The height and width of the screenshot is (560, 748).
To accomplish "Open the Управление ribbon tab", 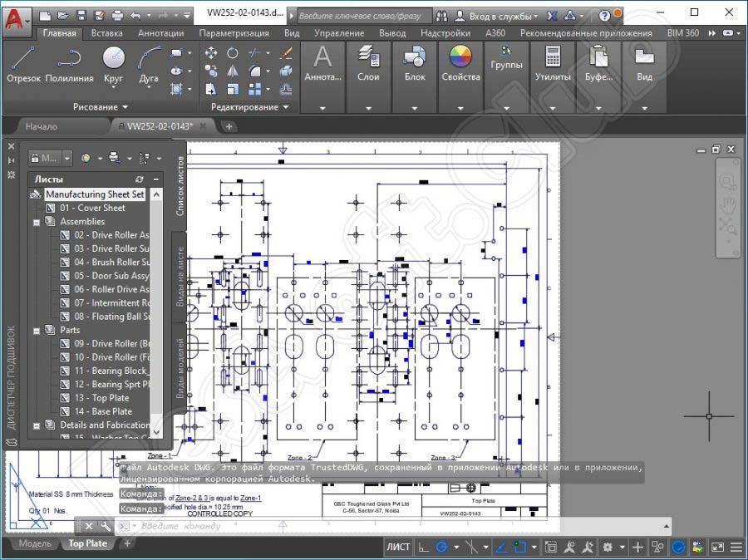I will pyautogui.click(x=339, y=33).
